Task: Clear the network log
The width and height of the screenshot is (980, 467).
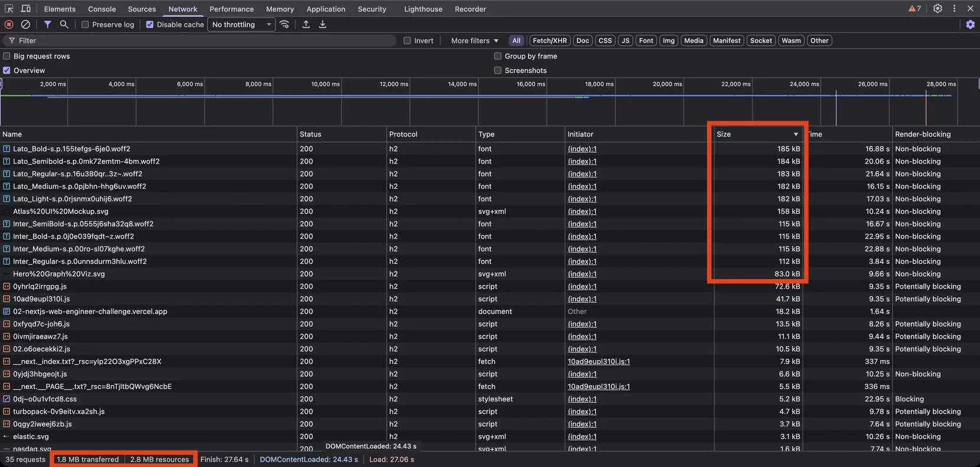Action: pos(25,24)
